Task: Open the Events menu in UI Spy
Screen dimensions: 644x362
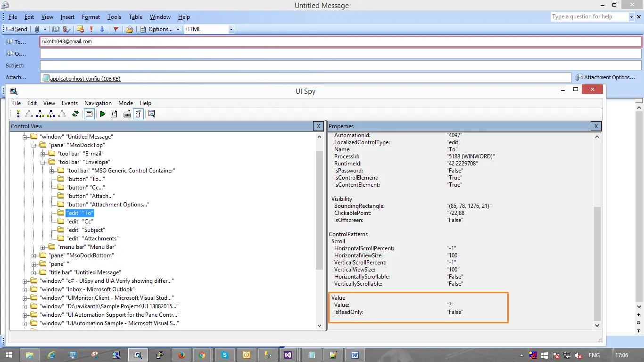Action: (70, 103)
